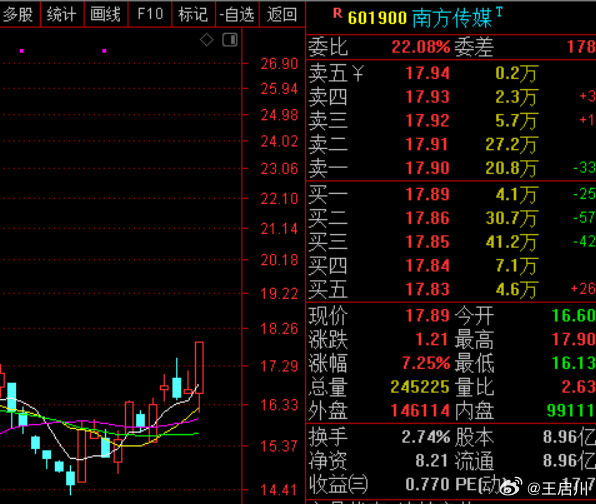Click the second magenta dot marker
Viewport: 596px width, 504px height.
[x=104, y=51]
